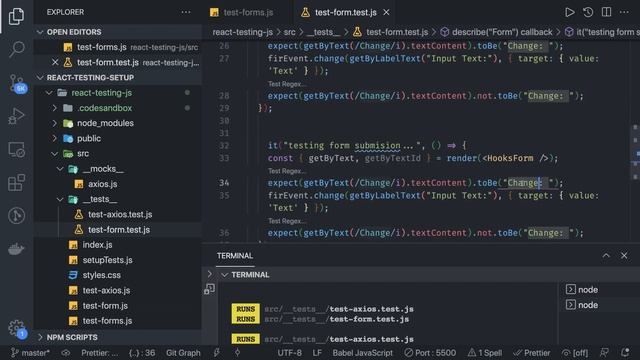The image size is (640, 360).
Task: Change UTF-8 file encoding
Action: 289,353
